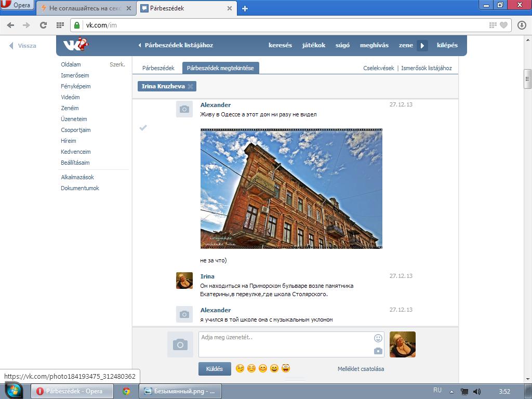Click the music play button next to zene

pyautogui.click(x=422, y=46)
